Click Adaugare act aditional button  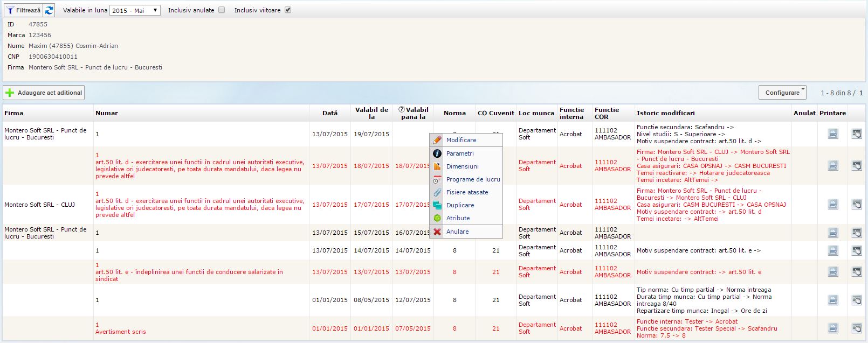pyautogui.click(x=44, y=93)
